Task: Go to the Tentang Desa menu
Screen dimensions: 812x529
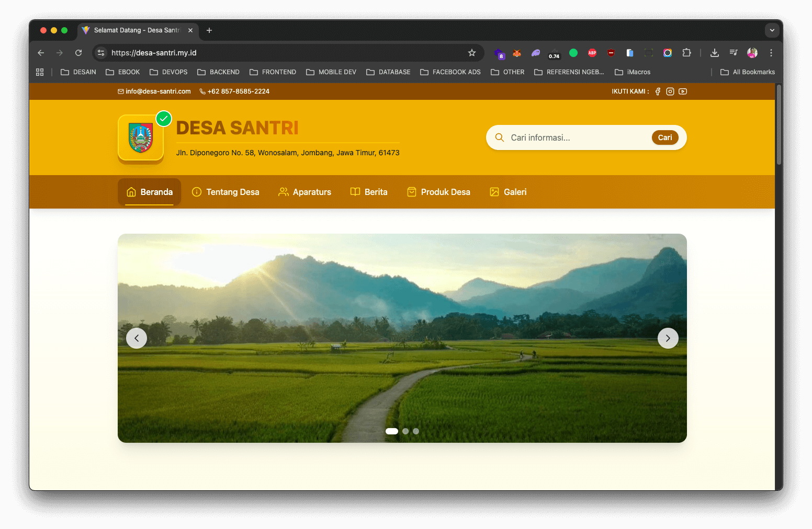Action: pyautogui.click(x=225, y=192)
